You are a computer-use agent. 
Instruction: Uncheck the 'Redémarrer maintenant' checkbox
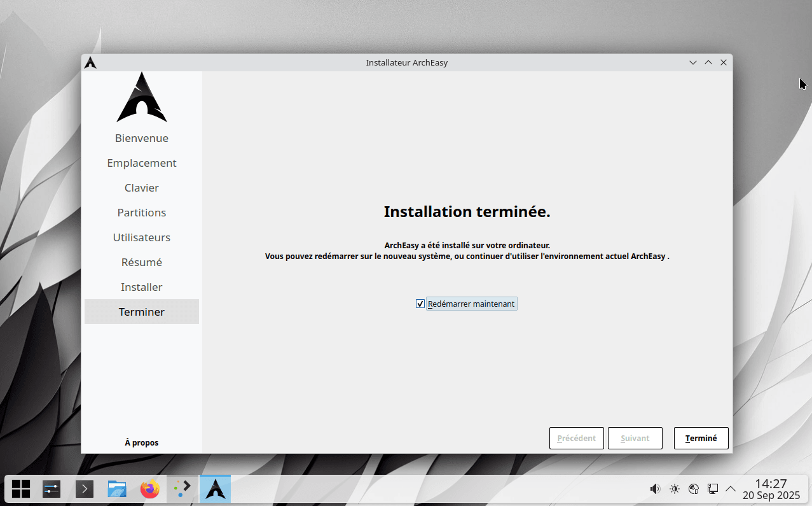click(420, 304)
